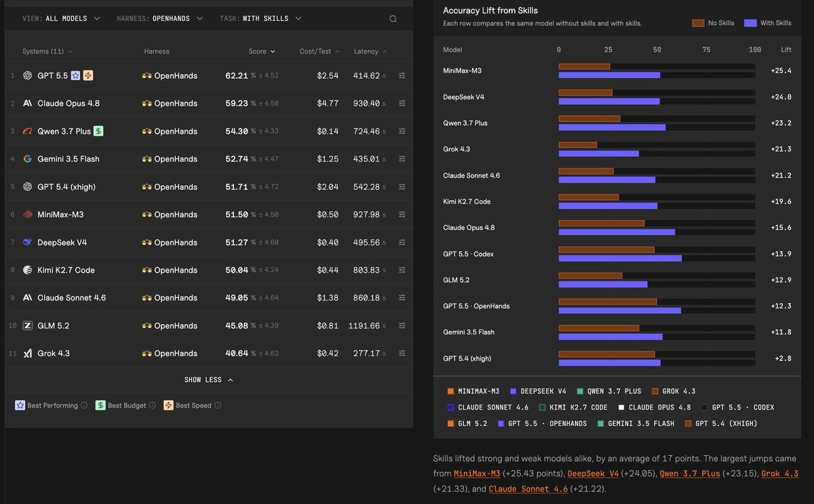Click the No Skills bar for Grok 4.3
Image resolution: width=814 pixels, height=504 pixels.
click(x=578, y=144)
